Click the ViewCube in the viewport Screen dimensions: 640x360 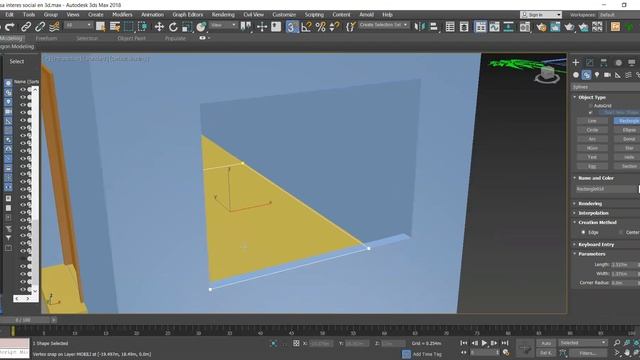coord(547,75)
